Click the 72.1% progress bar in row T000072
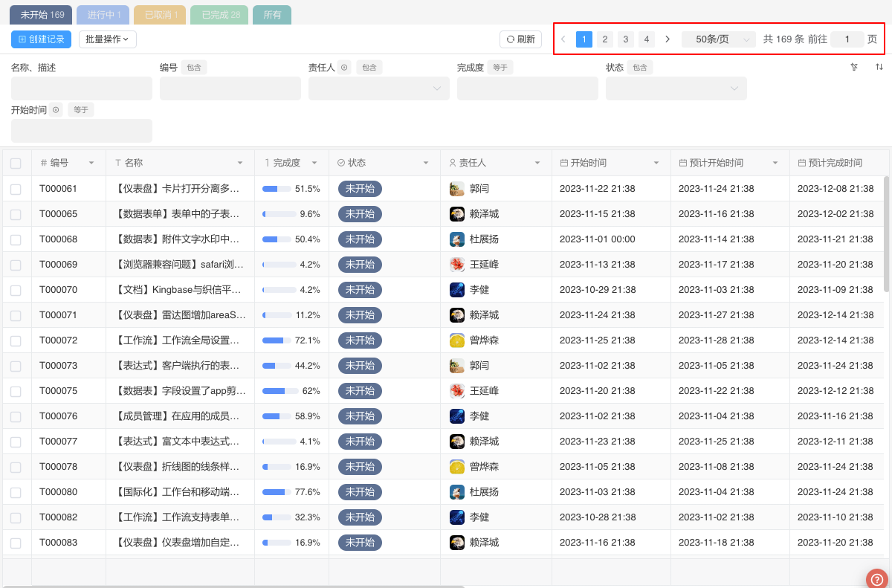 click(x=277, y=340)
